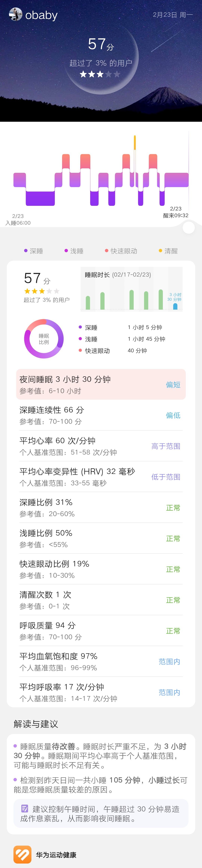The width and height of the screenshot is (202, 868).
Task: Expand the 平均心率变异性 (HRV) row
Action: point(101,477)
